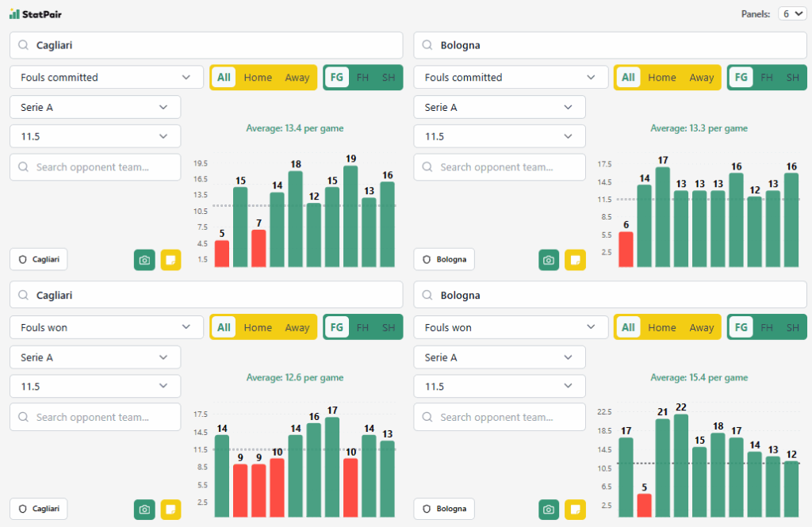
Task: Switch to Away in Bologna fouls committed panel
Action: tap(701, 78)
